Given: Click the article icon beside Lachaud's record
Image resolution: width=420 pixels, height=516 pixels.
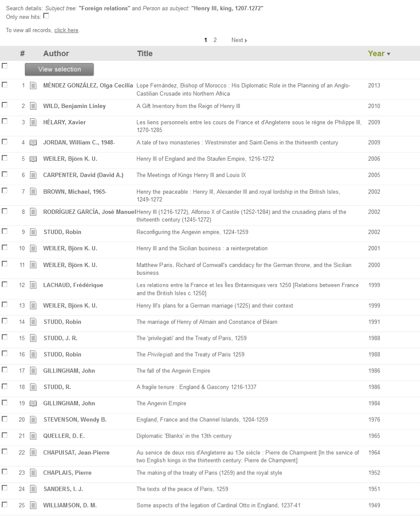Looking at the screenshot, I should [33, 285].
